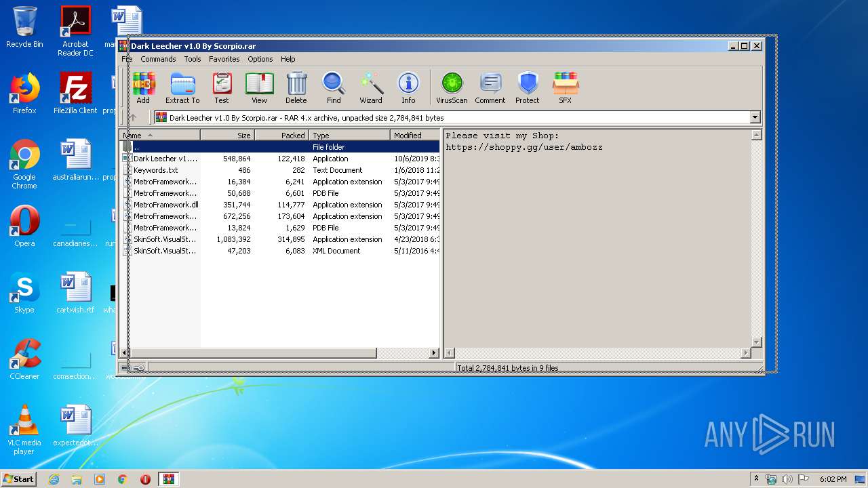Screen dimensions: 868x488
Task: Go up one folder level arrow
Action: (133, 117)
